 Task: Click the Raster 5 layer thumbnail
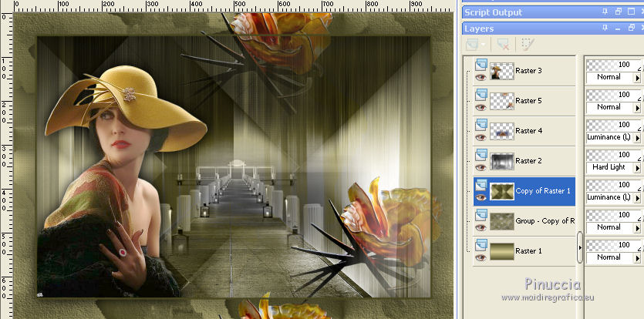tap(502, 101)
